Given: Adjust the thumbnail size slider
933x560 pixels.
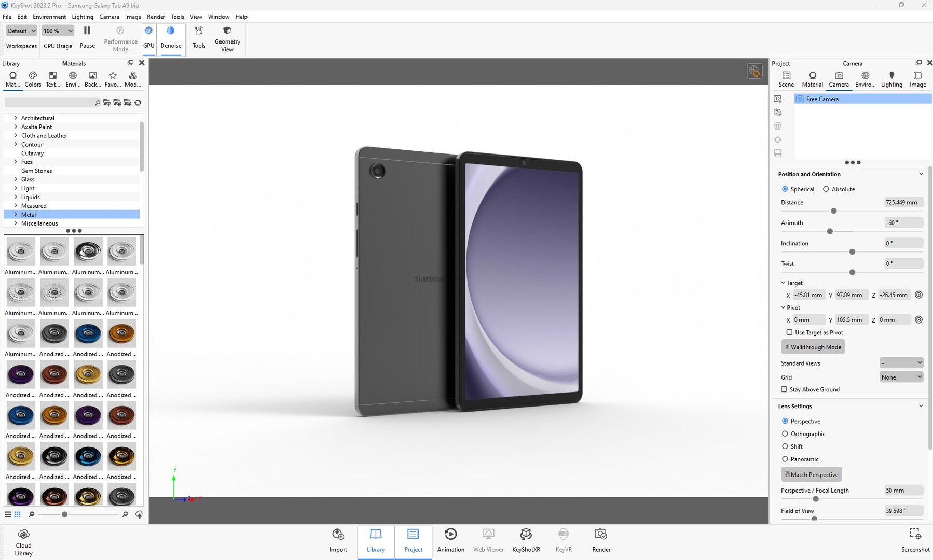Looking at the screenshot, I should pos(64,514).
